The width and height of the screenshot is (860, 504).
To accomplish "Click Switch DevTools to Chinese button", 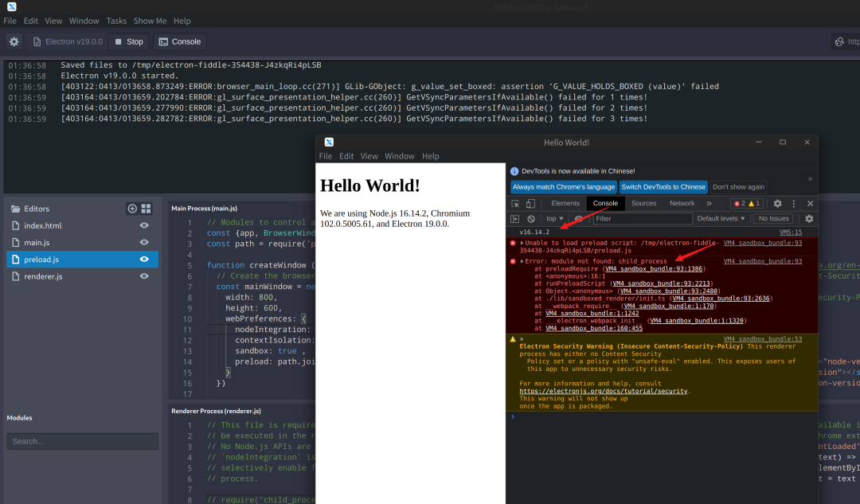I will [663, 187].
